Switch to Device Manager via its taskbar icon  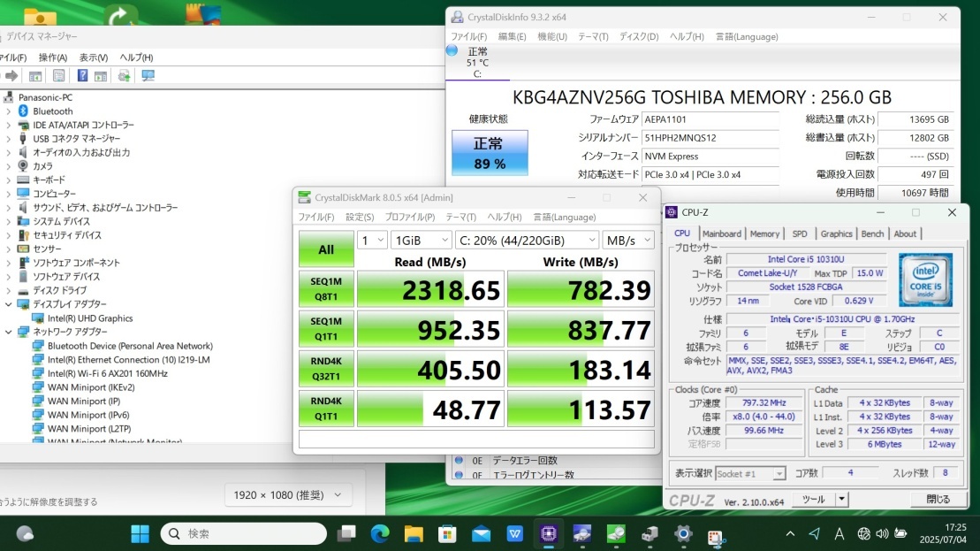(650, 533)
